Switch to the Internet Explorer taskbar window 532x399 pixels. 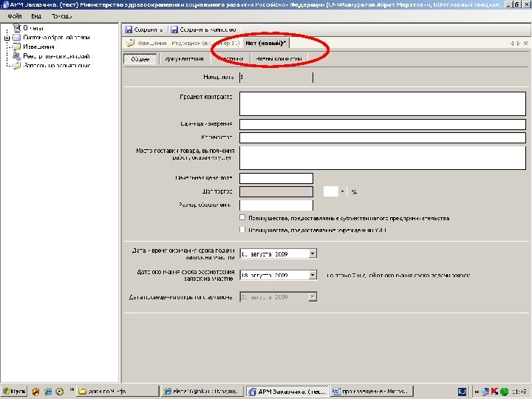[202, 392]
